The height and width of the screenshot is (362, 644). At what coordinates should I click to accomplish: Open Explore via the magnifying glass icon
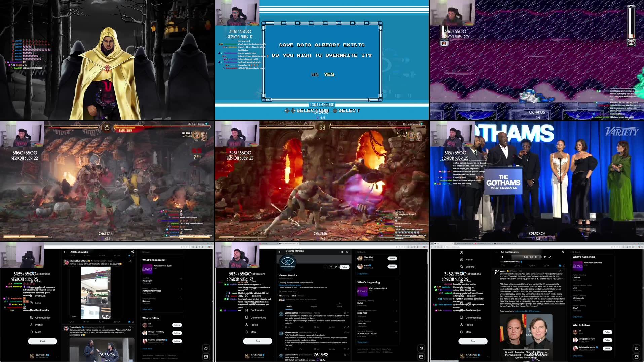click(462, 267)
